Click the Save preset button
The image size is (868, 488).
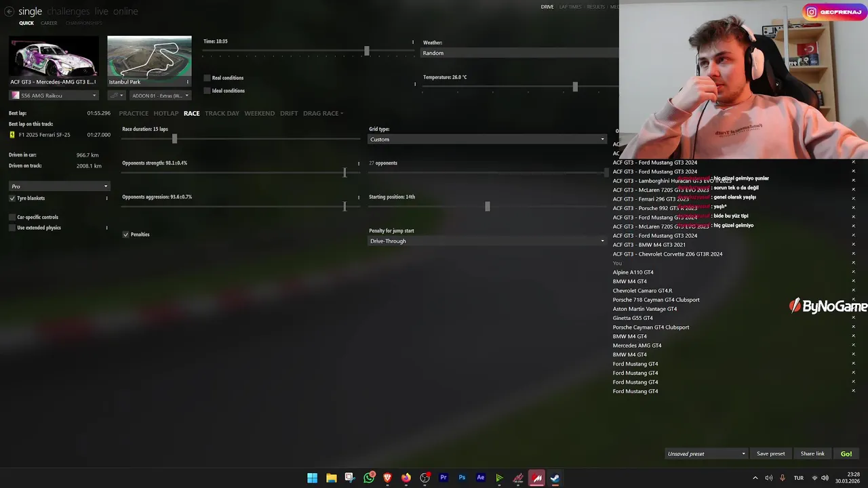(770, 454)
